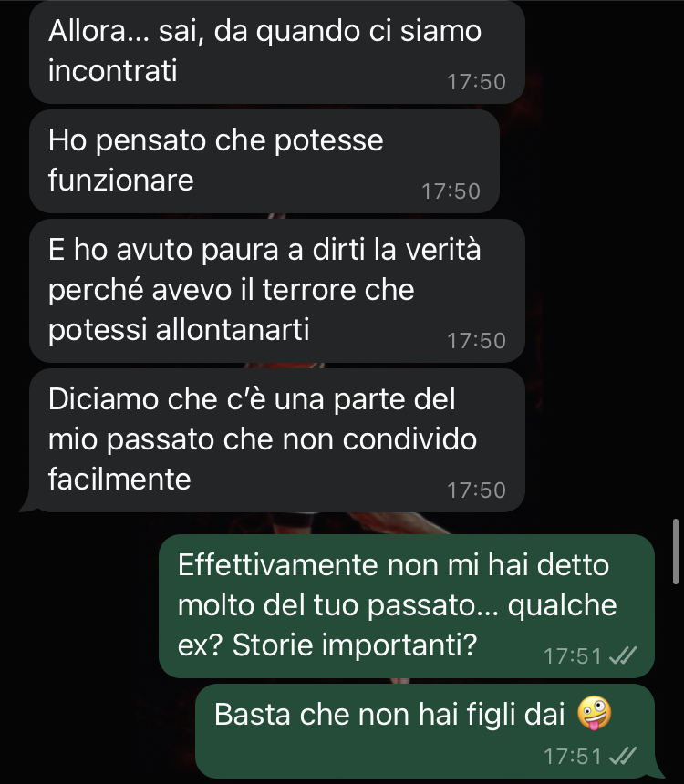
Task: Click 17:51 timestamp under 'Basta che' message
Action: (x=573, y=756)
